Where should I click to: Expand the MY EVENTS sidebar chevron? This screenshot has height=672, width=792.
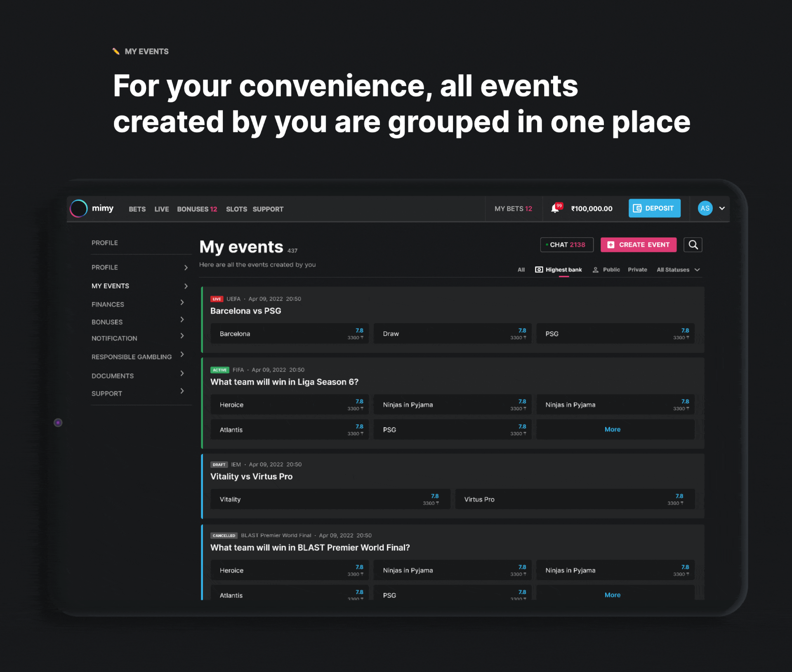[186, 286]
